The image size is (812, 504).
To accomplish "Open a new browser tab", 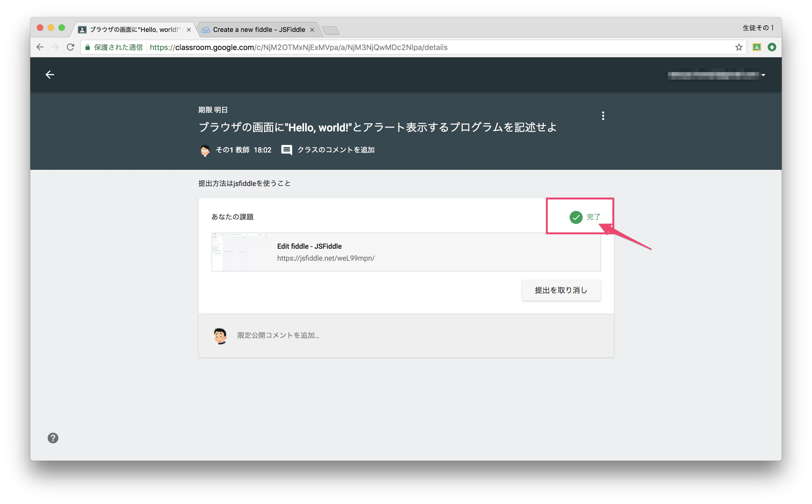I will (331, 30).
